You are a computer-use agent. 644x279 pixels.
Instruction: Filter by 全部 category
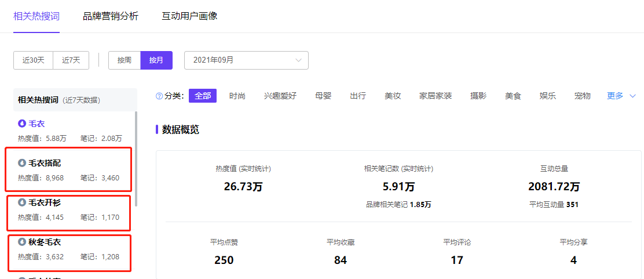[203, 96]
